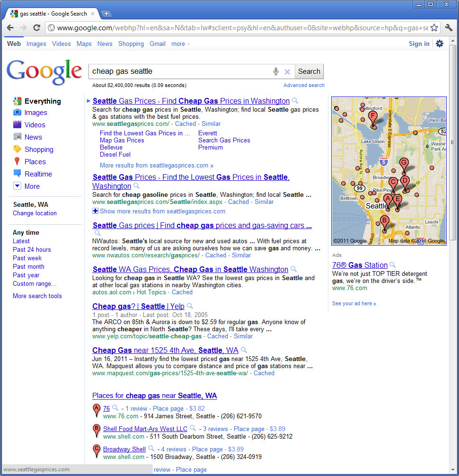Close the 'gas seattle - Google Search' tab
The height and width of the screenshot is (476, 459).
93,14
